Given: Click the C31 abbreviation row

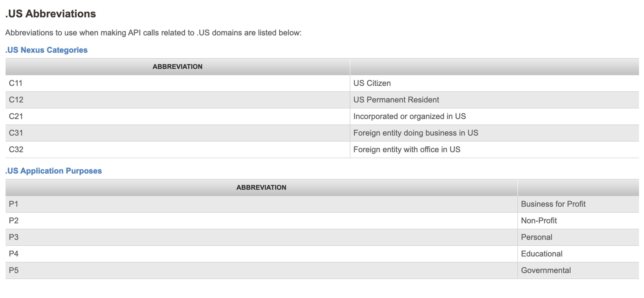Looking at the screenshot, I should 16,133.
